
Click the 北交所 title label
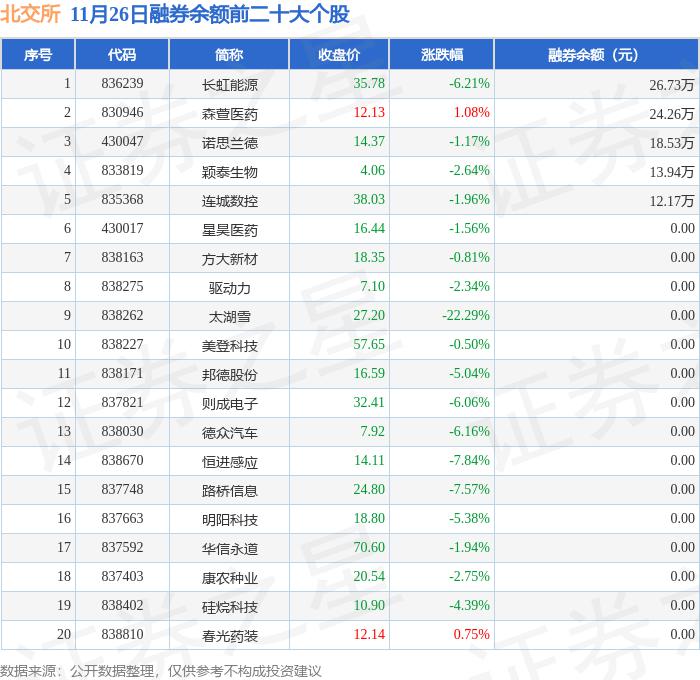click(30, 14)
